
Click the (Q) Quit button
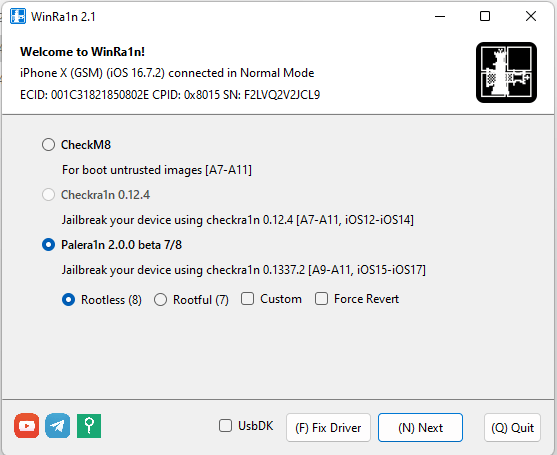(x=512, y=428)
